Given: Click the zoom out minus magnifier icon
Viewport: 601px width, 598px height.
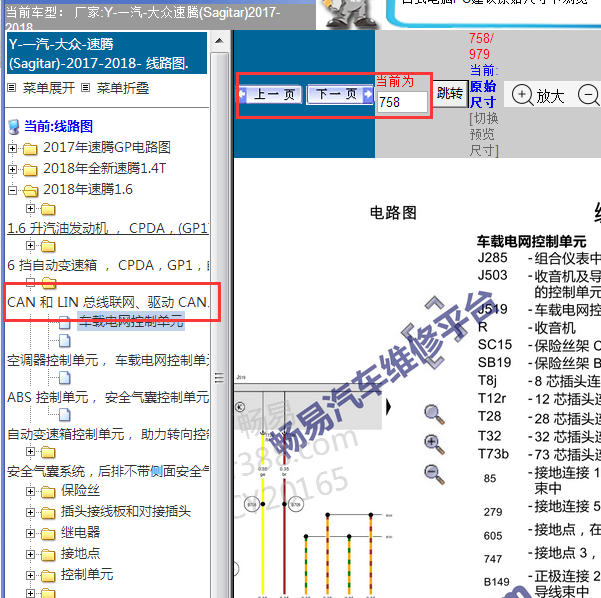Looking at the screenshot, I should (589, 94).
